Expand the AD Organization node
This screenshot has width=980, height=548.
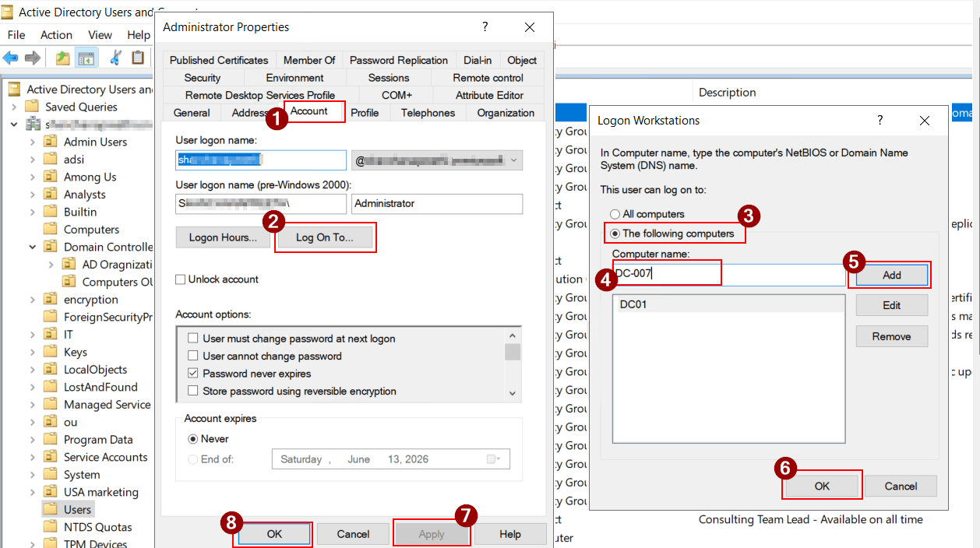tap(51, 265)
